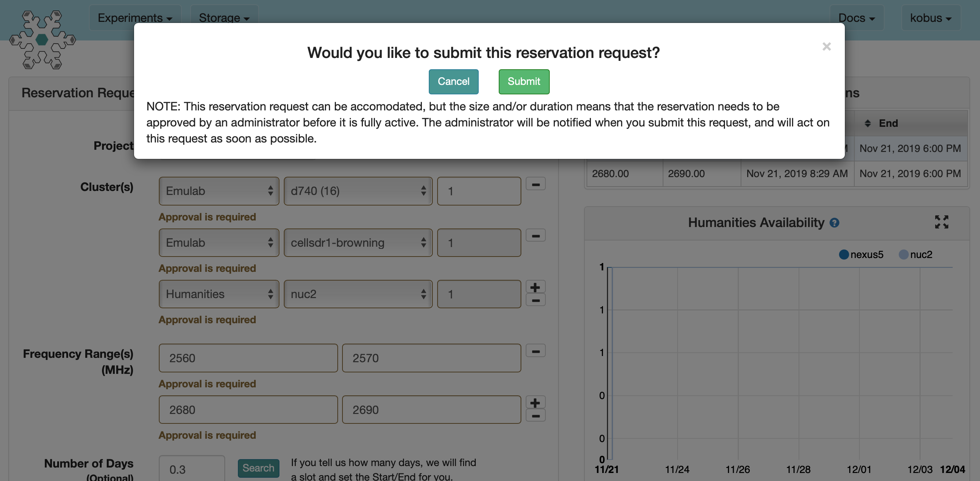Image resolution: width=980 pixels, height=481 pixels.
Task: Open the Experiments menu
Action: tap(135, 17)
